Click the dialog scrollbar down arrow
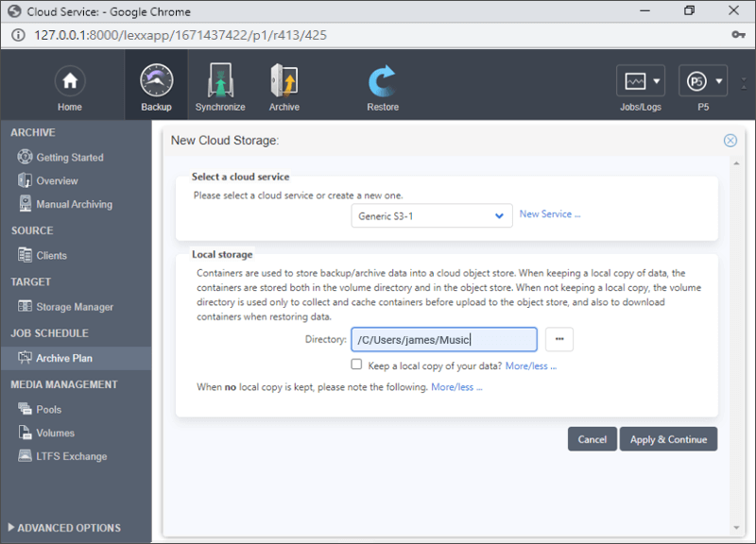Image resolution: width=756 pixels, height=544 pixels. 736,528
